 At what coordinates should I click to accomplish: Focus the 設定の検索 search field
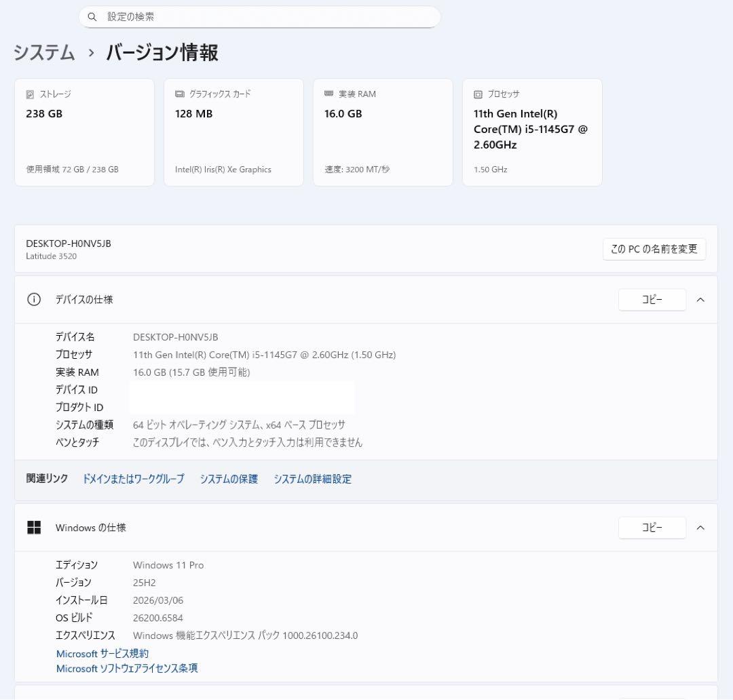(x=259, y=17)
